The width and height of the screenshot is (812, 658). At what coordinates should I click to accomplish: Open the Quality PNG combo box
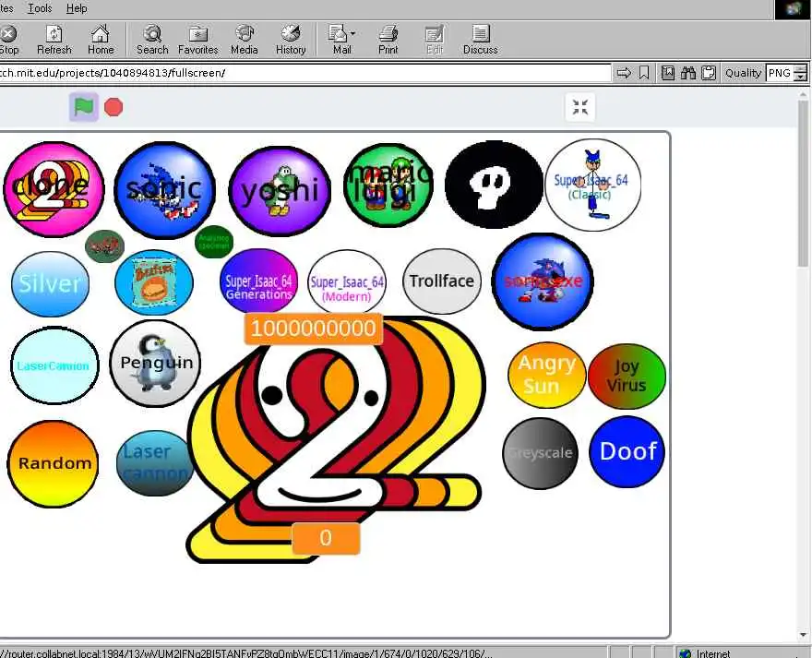point(785,73)
